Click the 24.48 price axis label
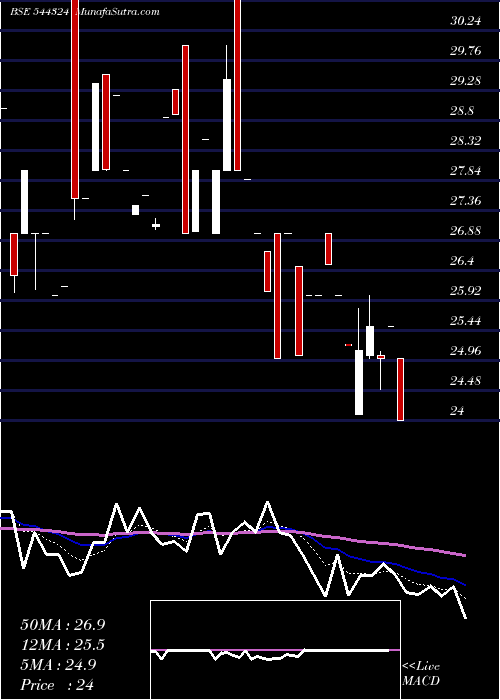The width and height of the screenshot is (500, 700). (x=465, y=381)
